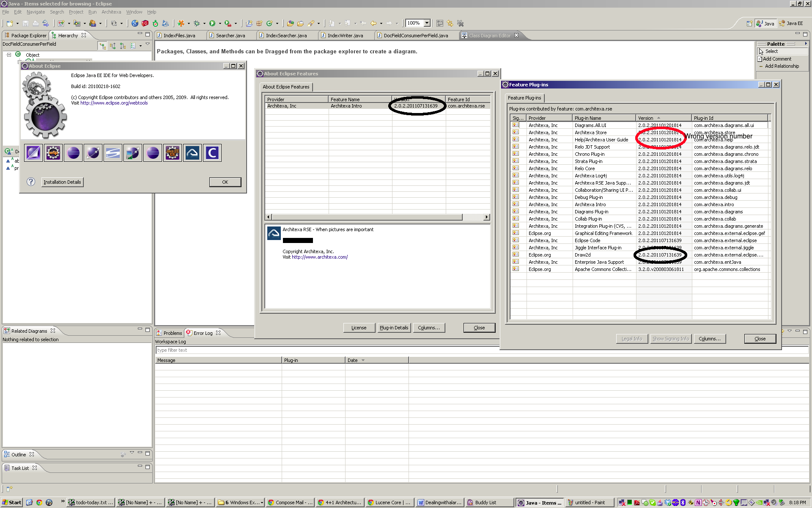This screenshot has width=812, height=508.
Task: Click the Show Supertype Hierarchy icon
Action: coord(113,46)
